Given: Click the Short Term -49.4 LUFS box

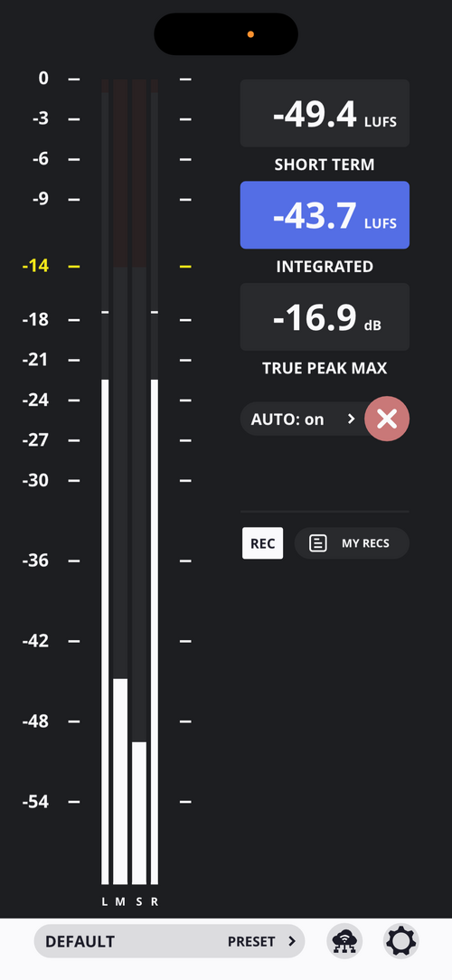Looking at the screenshot, I should click(325, 113).
